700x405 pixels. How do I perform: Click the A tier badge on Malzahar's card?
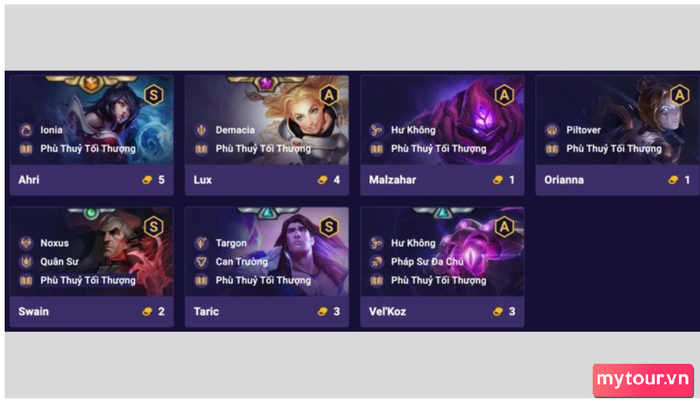pyautogui.click(x=504, y=95)
